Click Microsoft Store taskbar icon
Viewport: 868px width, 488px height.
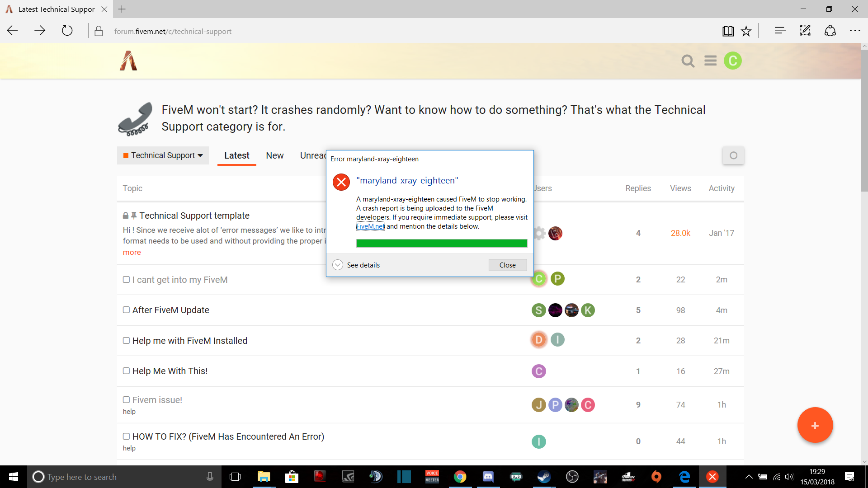coord(292,477)
